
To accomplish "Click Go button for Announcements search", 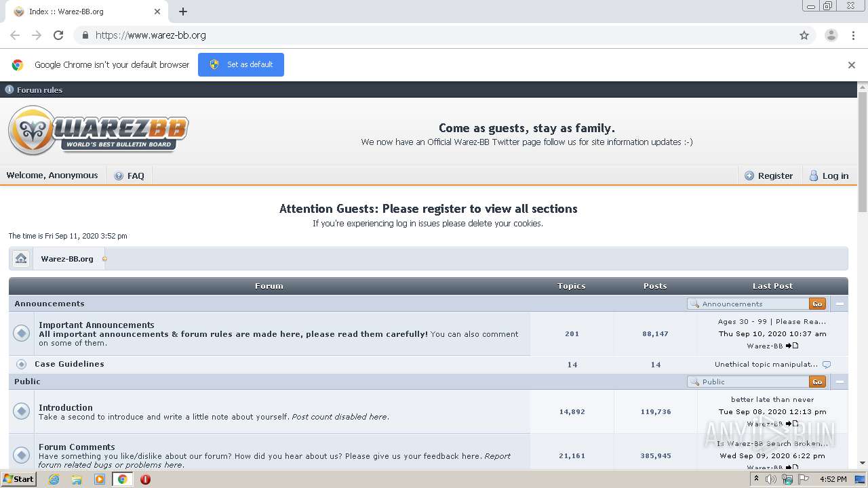I will (x=817, y=304).
